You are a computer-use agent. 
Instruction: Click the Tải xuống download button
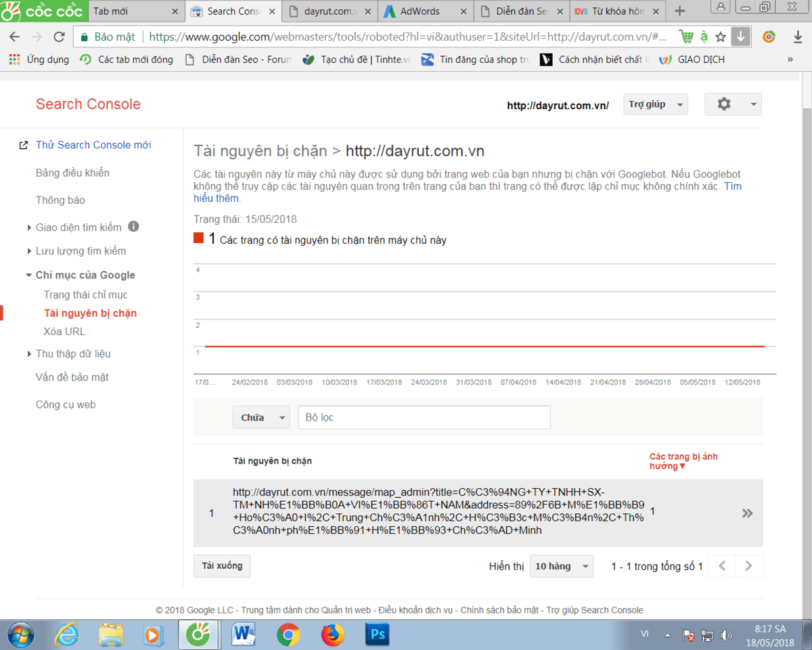222,566
